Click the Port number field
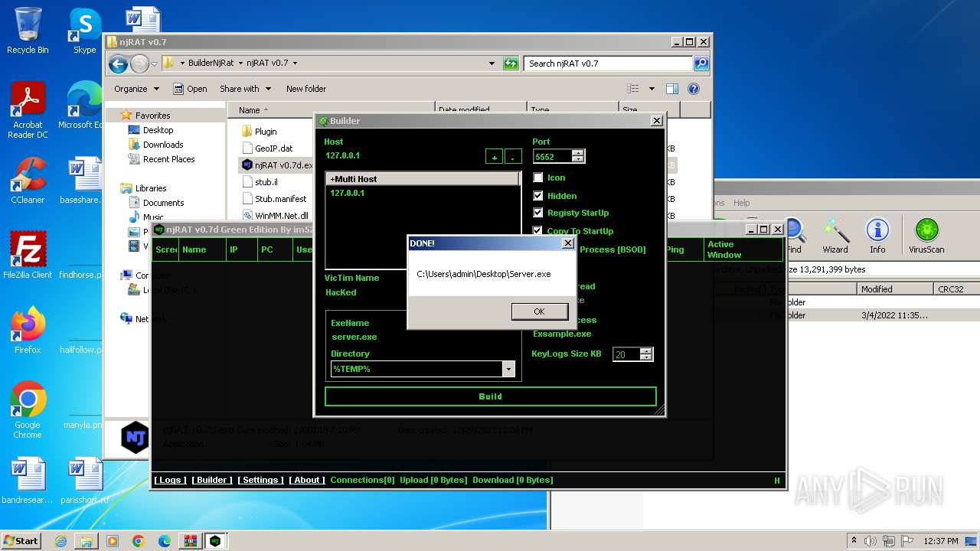 pyautogui.click(x=553, y=156)
